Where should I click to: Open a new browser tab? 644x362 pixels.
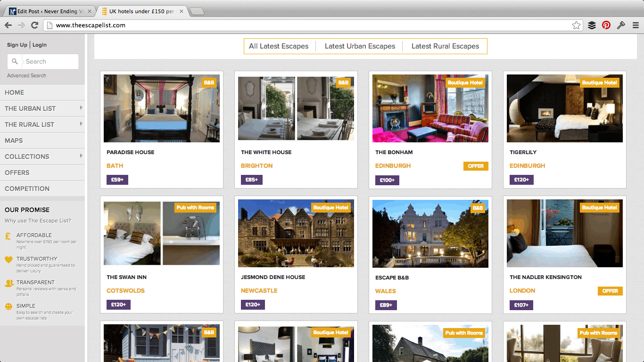click(197, 12)
